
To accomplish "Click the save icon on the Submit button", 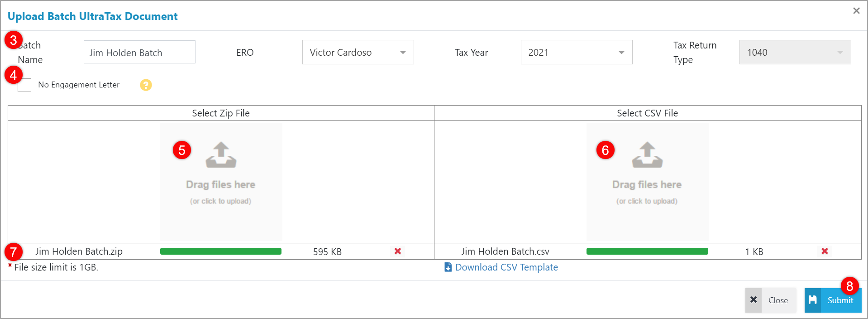I will [x=814, y=300].
